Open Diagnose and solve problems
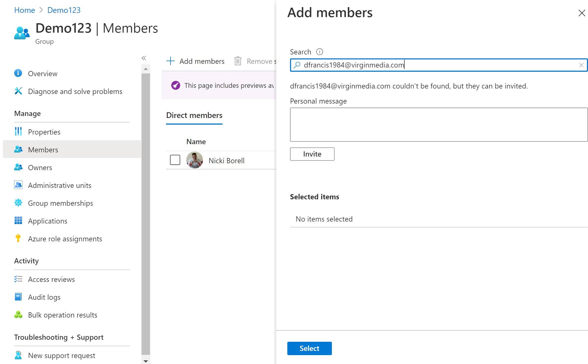 pyautogui.click(x=75, y=91)
